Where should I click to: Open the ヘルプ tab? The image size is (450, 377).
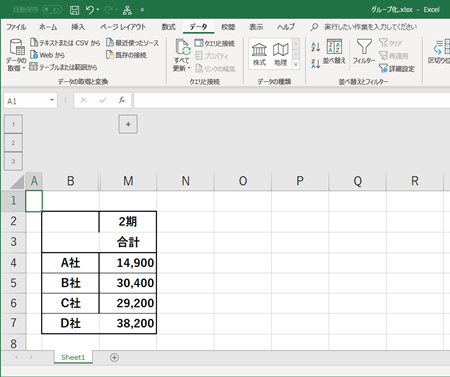pos(286,27)
